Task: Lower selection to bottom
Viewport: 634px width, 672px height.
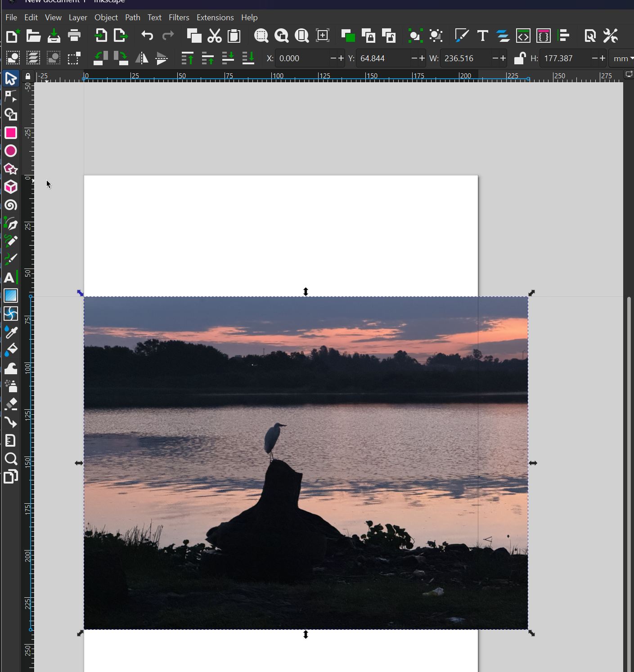Action: click(x=248, y=58)
